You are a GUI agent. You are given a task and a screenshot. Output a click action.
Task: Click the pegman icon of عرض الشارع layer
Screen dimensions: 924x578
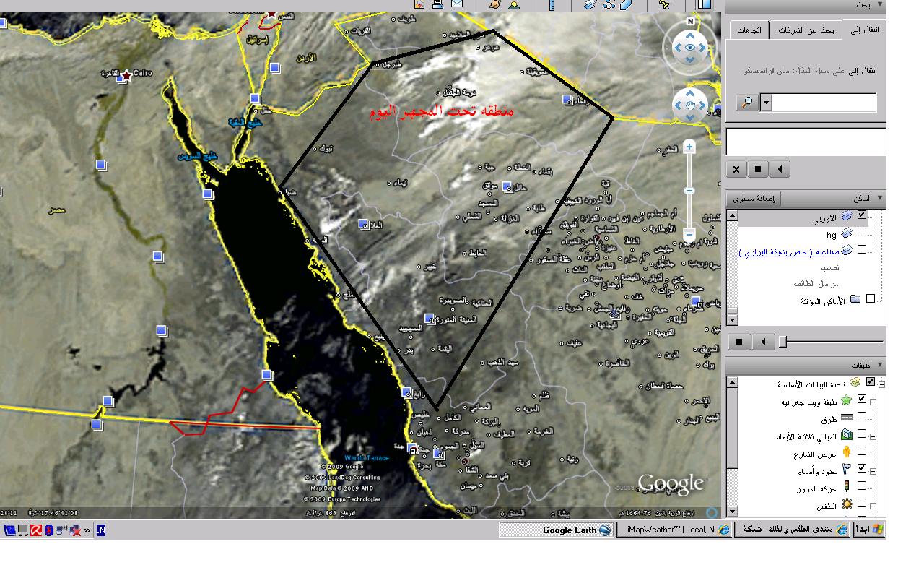point(847,452)
